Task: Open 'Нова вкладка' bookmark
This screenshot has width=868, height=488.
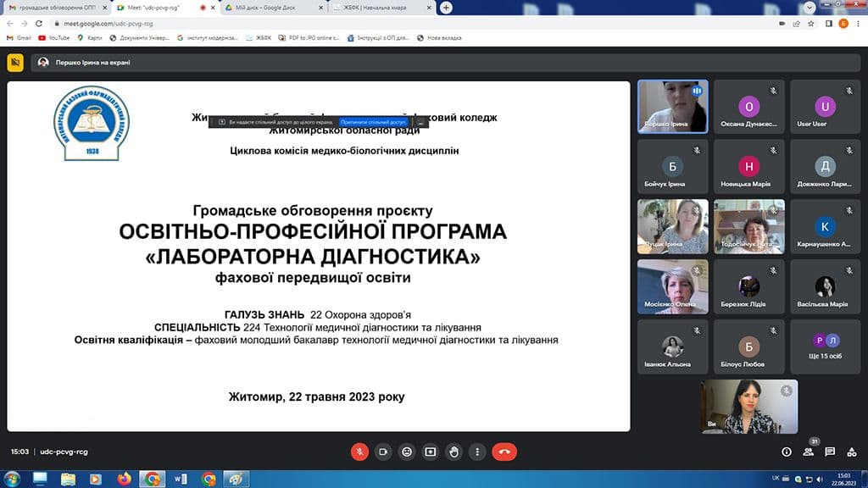Action: pos(440,38)
